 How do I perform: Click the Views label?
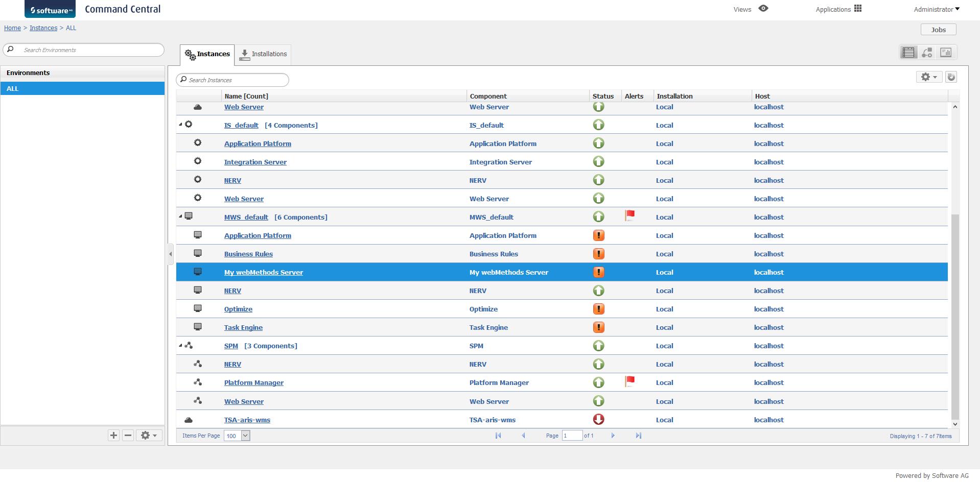coord(742,9)
